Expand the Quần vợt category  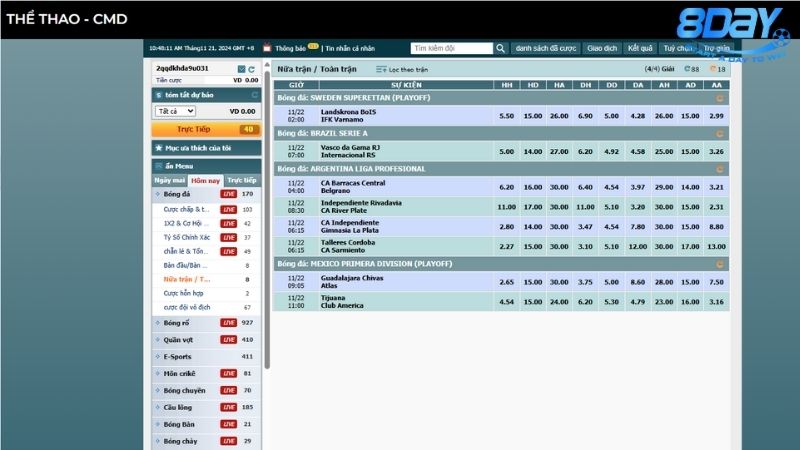[x=158, y=340]
